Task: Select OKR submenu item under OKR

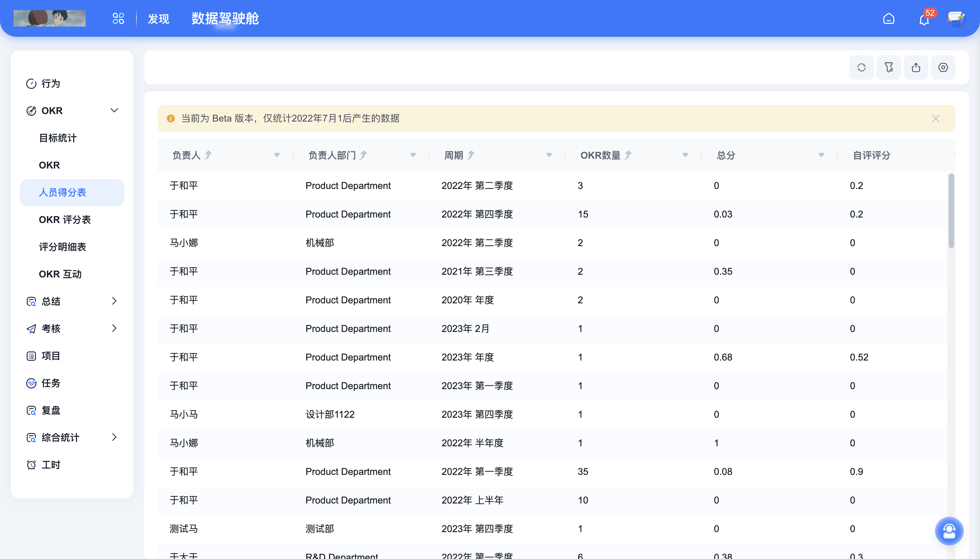Action: pyautogui.click(x=72, y=165)
